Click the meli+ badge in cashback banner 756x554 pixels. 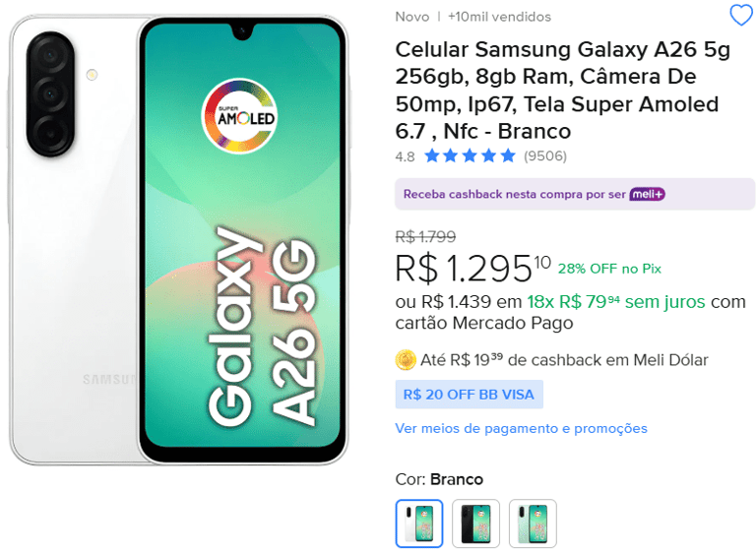pyautogui.click(x=647, y=194)
